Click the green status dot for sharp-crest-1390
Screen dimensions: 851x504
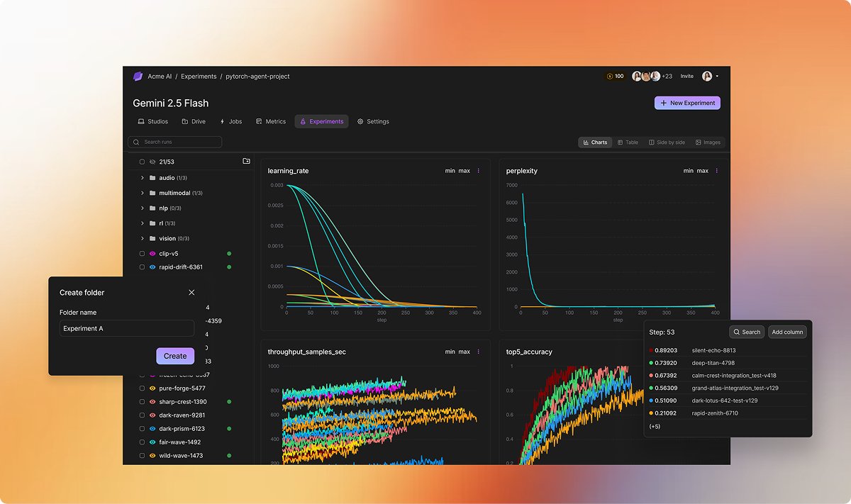pos(229,402)
